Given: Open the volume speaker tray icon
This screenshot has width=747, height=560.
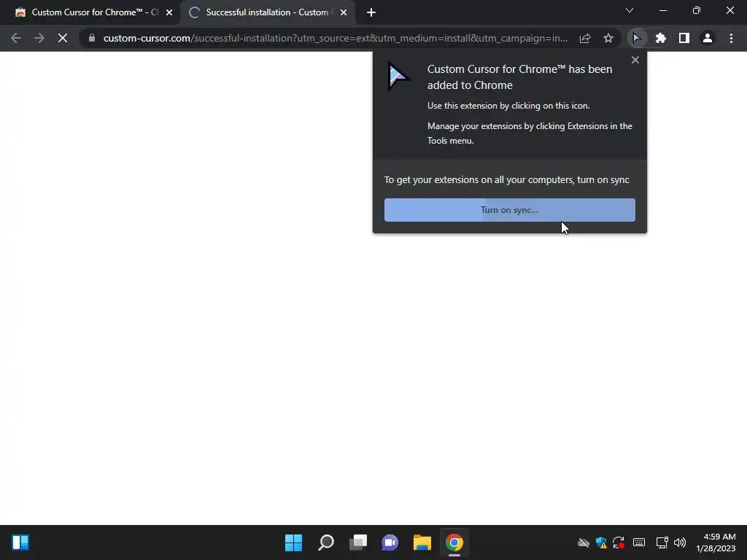Looking at the screenshot, I should (680, 542).
